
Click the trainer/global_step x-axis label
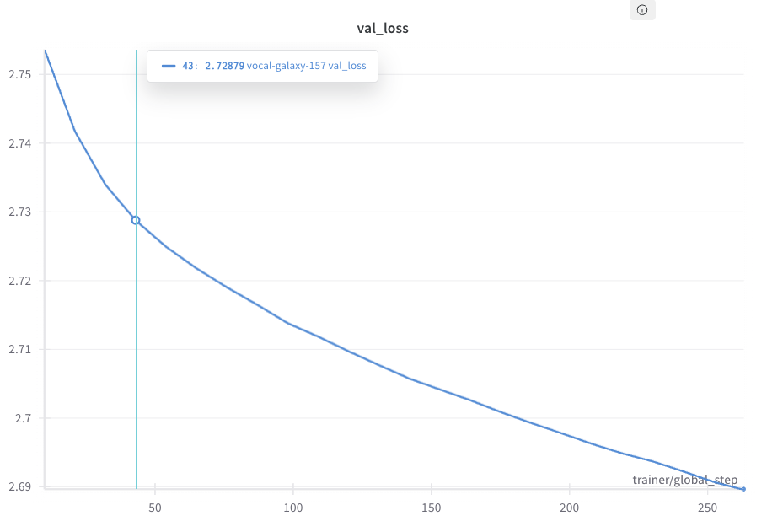point(684,480)
